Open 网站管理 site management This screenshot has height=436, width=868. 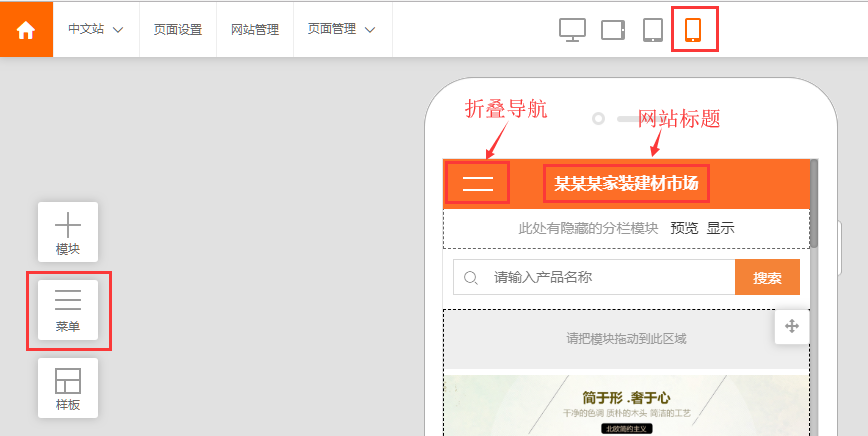coord(255,29)
